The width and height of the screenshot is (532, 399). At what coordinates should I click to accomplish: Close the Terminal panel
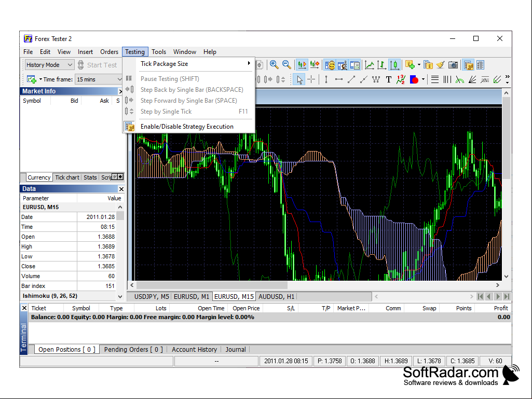tap(24, 308)
